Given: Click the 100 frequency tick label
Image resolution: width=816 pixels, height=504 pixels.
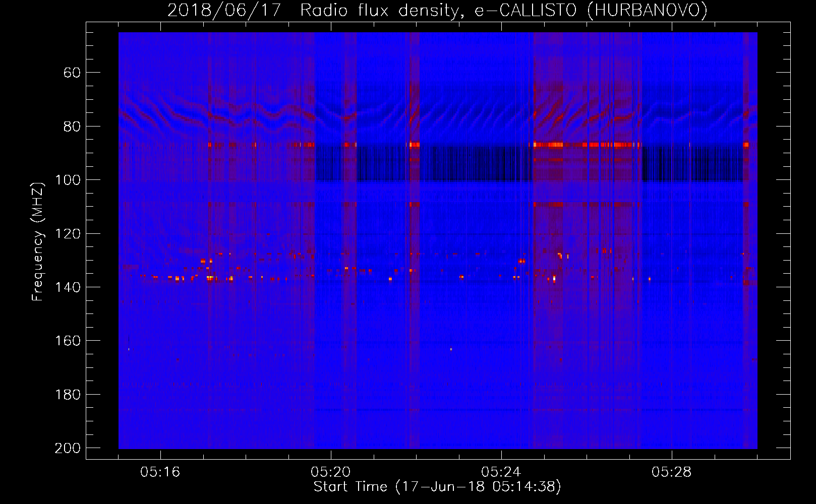Looking at the screenshot, I should point(68,180).
